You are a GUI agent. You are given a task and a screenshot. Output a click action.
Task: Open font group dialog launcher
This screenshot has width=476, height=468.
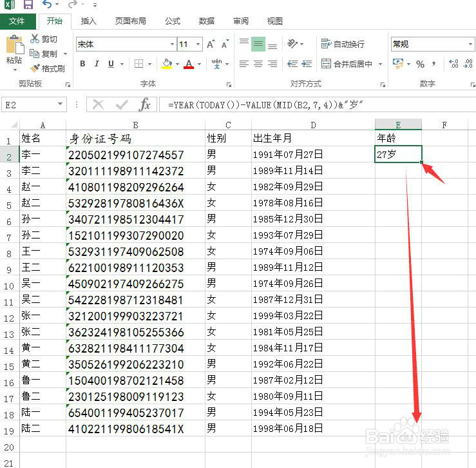(x=229, y=85)
